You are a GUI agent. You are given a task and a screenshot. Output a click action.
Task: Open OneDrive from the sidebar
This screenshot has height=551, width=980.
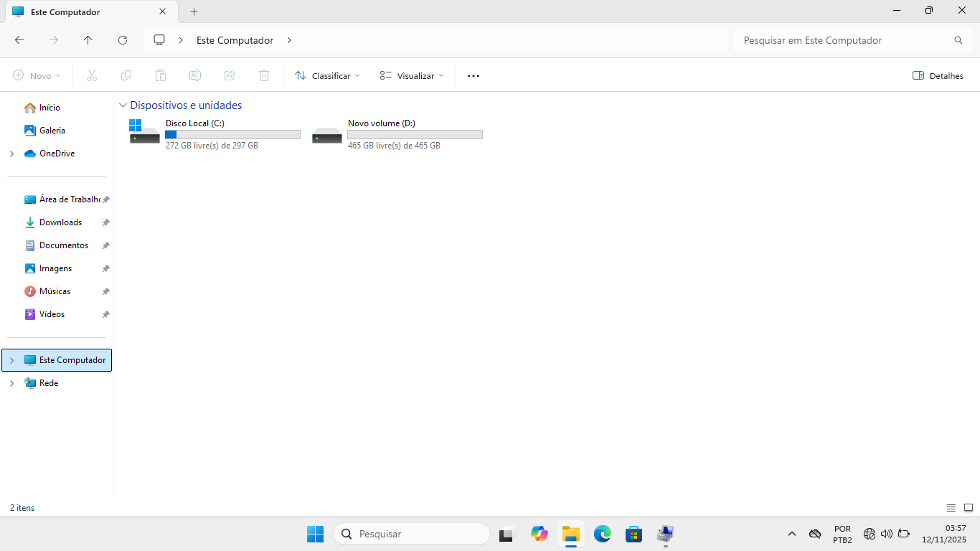pos(57,153)
